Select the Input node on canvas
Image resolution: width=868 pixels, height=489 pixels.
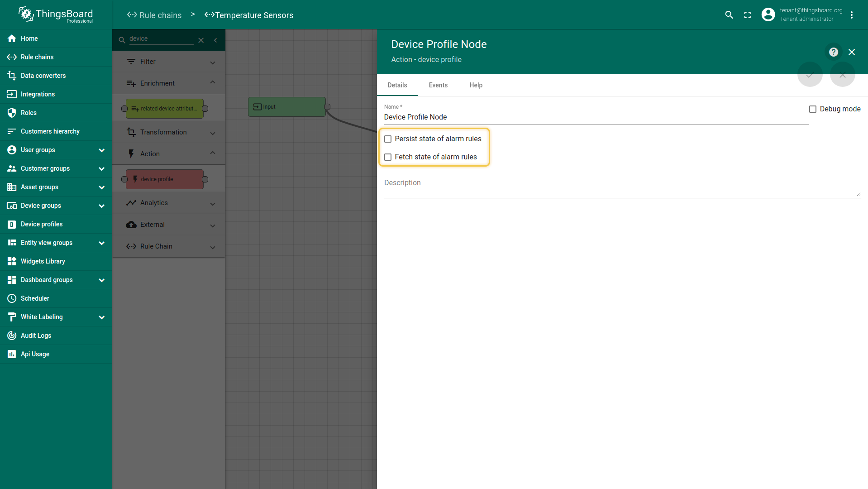(287, 107)
